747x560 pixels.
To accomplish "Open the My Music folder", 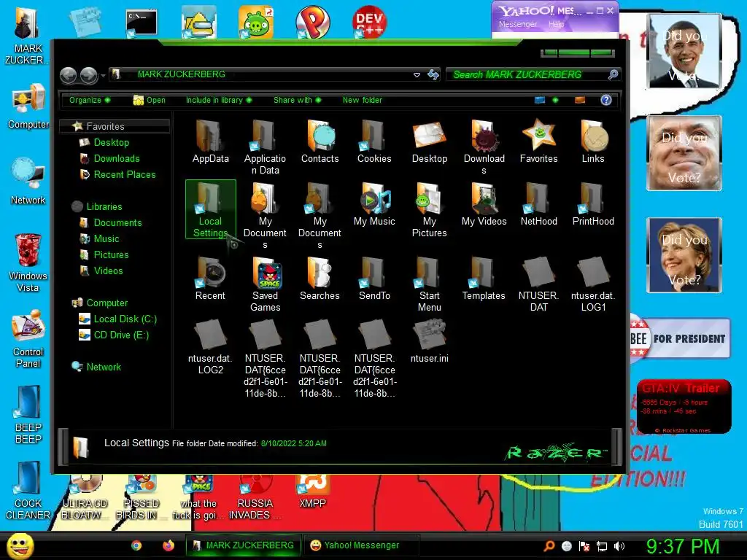I will [x=374, y=204].
